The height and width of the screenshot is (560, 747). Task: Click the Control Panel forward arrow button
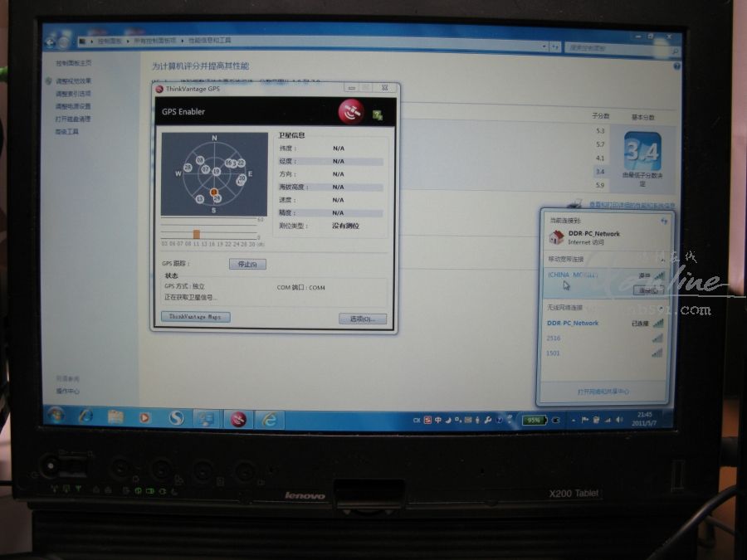tap(63, 42)
